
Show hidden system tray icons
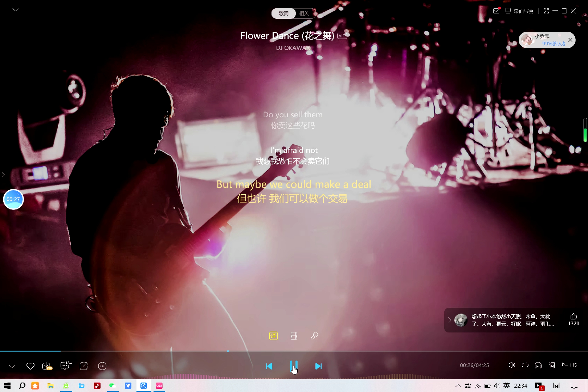pos(458,386)
